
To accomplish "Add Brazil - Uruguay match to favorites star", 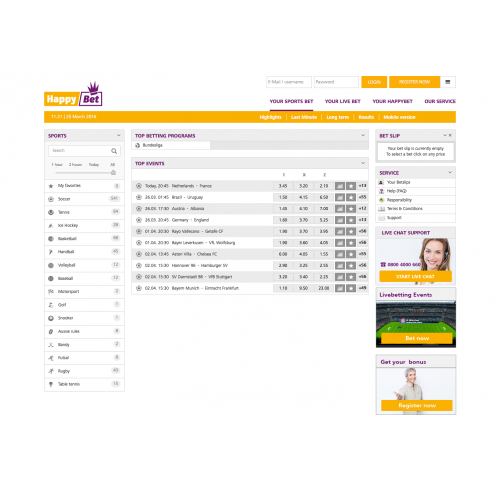I will click(351, 197).
